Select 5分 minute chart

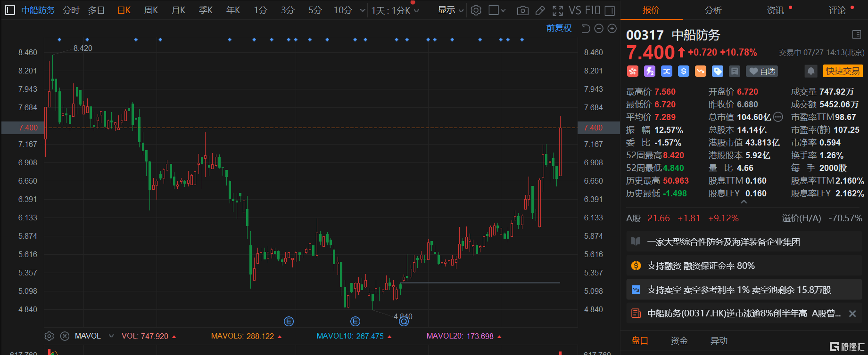(x=315, y=10)
